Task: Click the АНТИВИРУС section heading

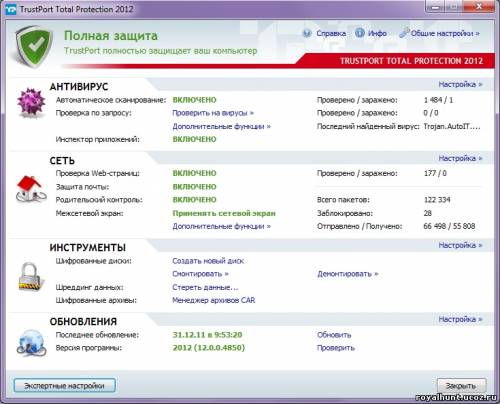Action: pyautogui.click(x=79, y=87)
